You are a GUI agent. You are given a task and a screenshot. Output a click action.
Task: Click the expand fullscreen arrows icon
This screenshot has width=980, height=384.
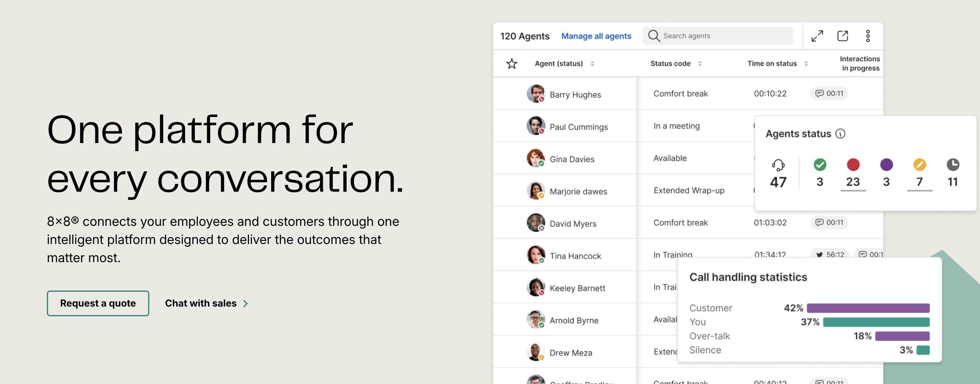point(817,36)
